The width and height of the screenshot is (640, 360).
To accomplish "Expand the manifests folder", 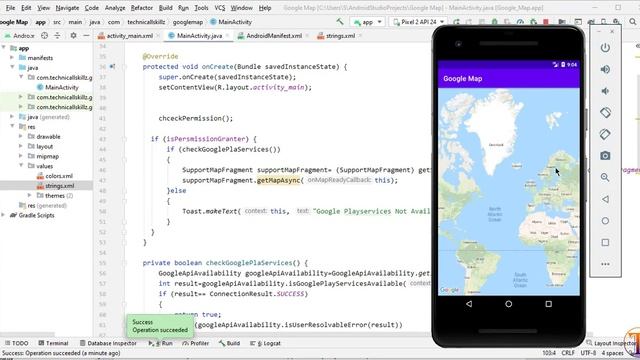I will (x=12, y=58).
